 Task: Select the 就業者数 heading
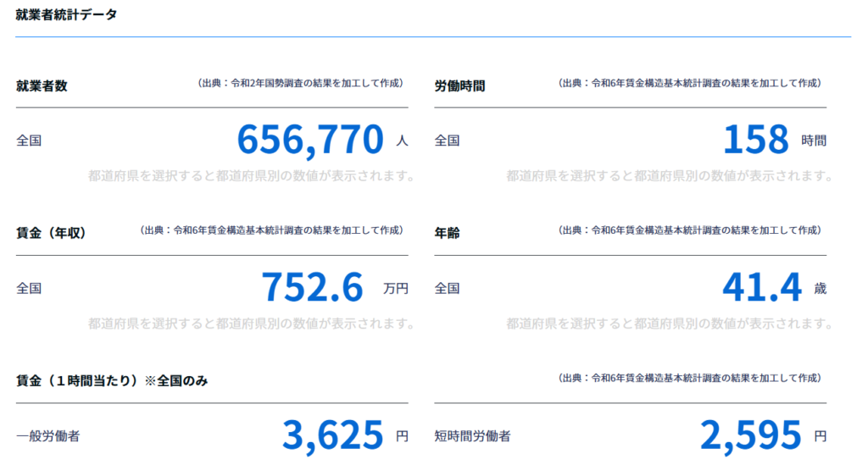click(42, 85)
